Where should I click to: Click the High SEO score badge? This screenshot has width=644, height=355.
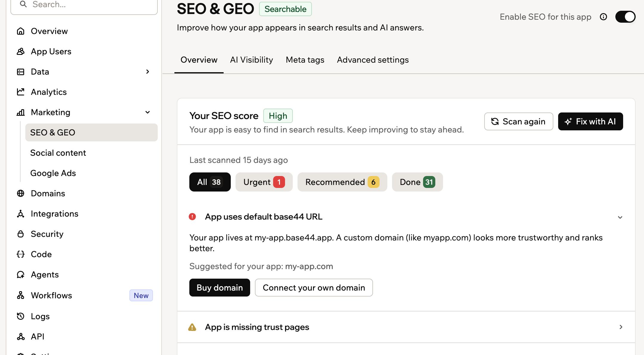pyautogui.click(x=278, y=116)
